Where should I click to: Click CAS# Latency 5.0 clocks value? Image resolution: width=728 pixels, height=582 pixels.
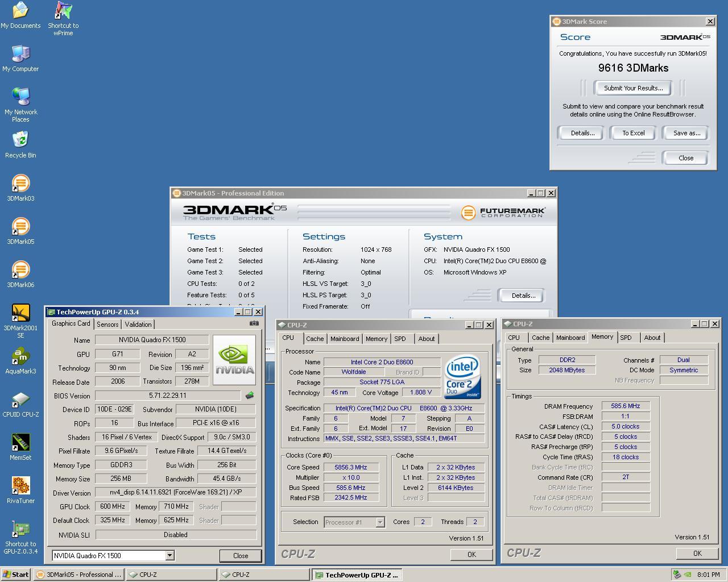point(626,427)
